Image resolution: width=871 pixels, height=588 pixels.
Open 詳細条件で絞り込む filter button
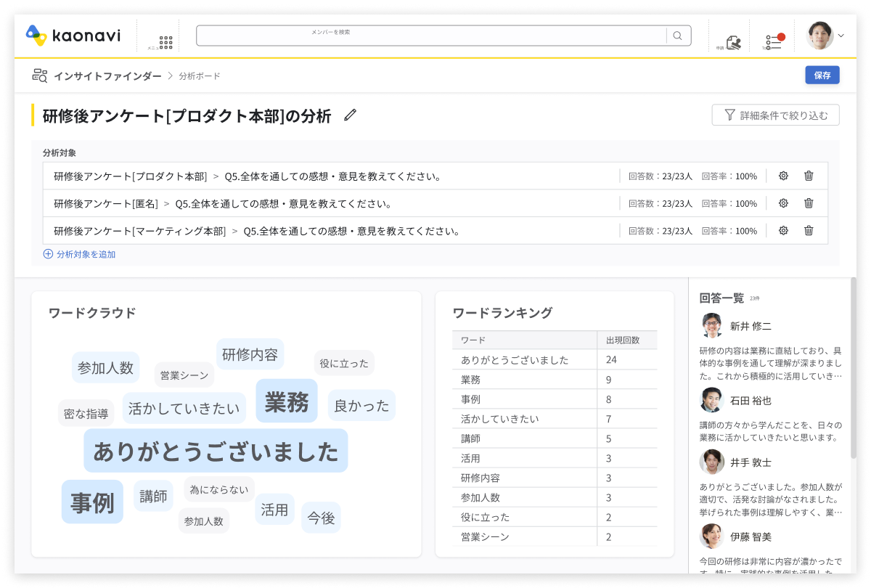click(776, 115)
